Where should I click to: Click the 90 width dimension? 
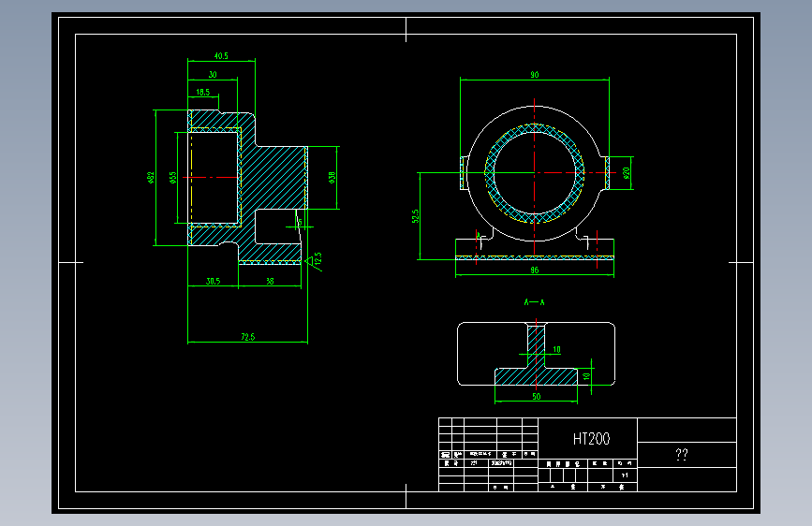(x=535, y=75)
